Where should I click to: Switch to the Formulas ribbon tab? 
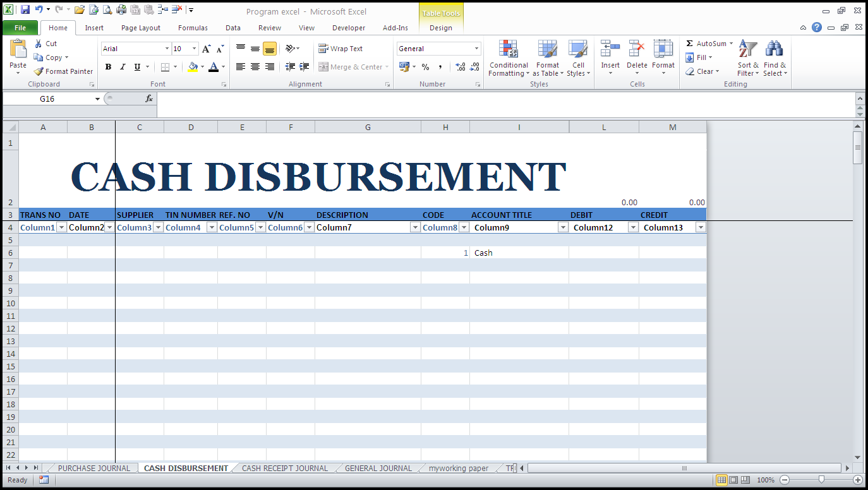(192, 28)
